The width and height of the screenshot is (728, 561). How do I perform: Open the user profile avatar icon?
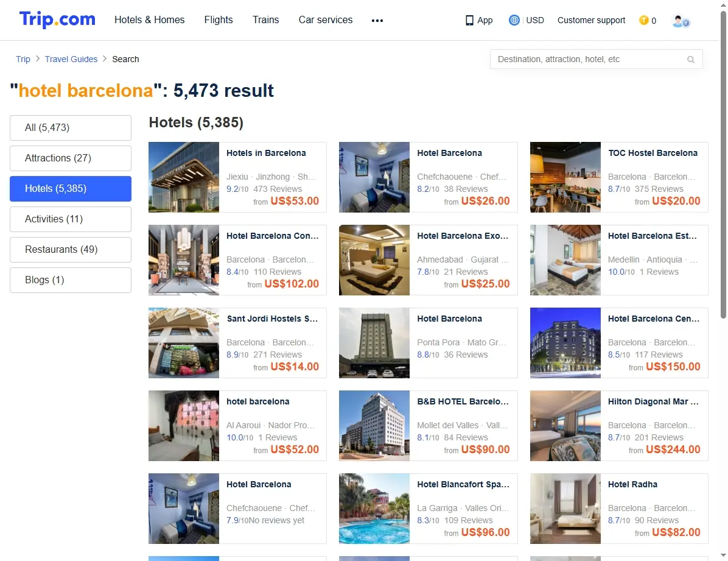681,21
